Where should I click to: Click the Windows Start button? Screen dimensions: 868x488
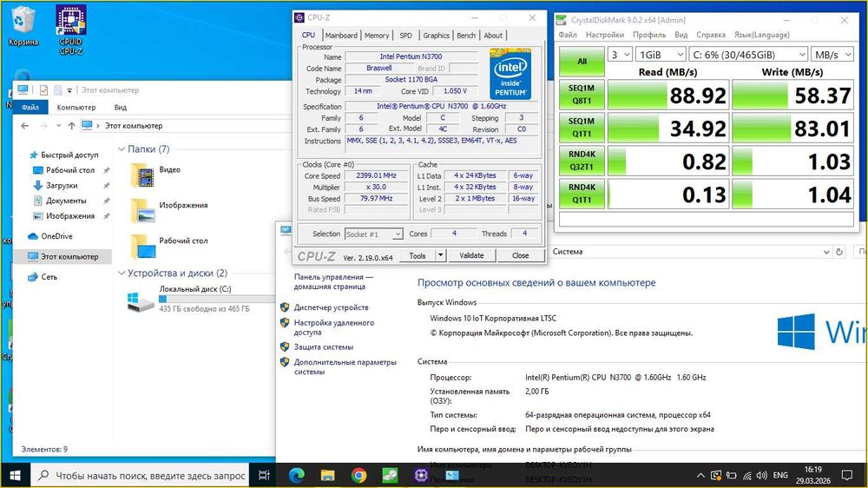[15, 475]
